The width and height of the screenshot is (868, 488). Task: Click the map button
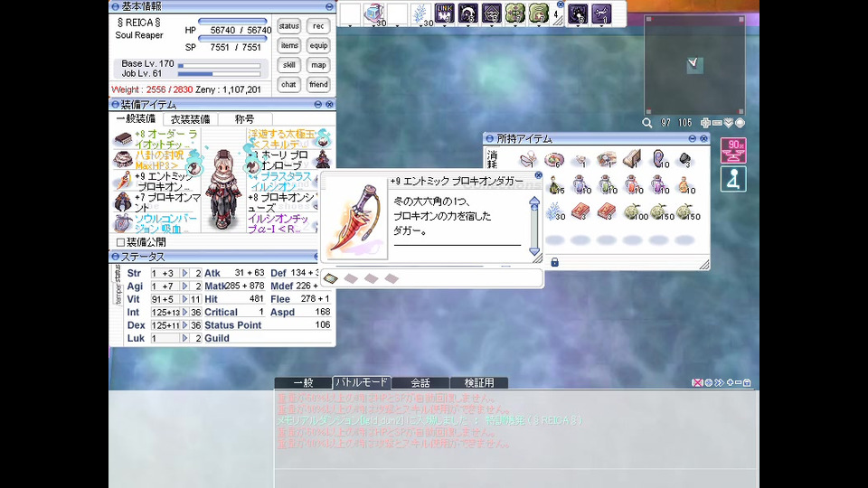[318, 65]
